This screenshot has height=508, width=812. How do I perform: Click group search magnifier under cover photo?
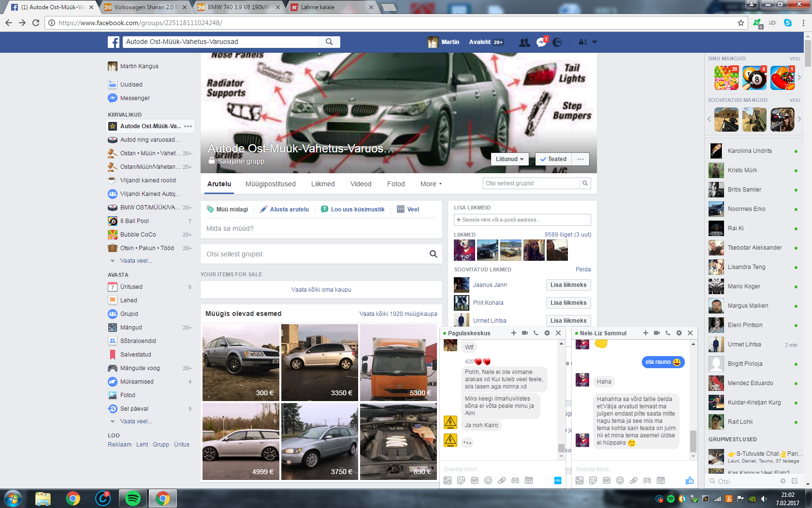(x=585, y=183)
